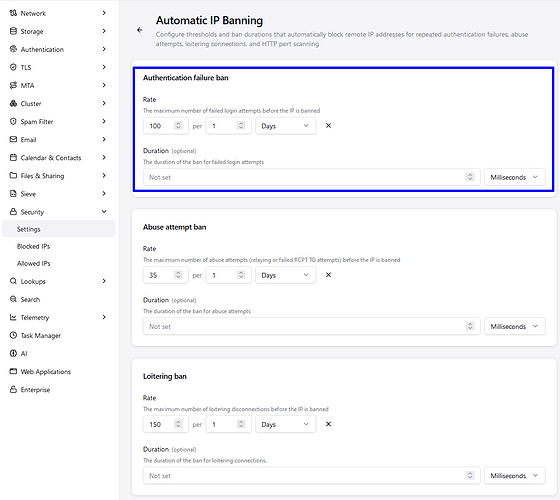The height and width of the screenshot is (500, 560).
Task: Click the Calendar & Contacts icon
Action: 13,158
